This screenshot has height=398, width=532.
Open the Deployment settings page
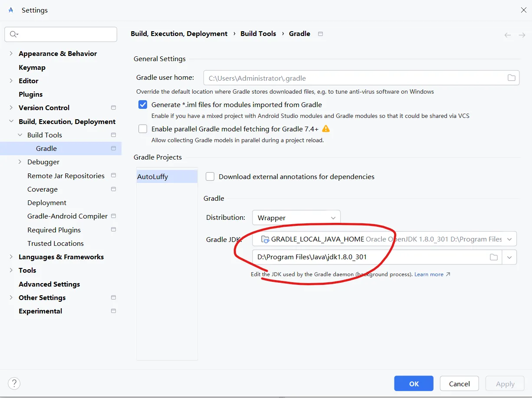tap(47, 202)
